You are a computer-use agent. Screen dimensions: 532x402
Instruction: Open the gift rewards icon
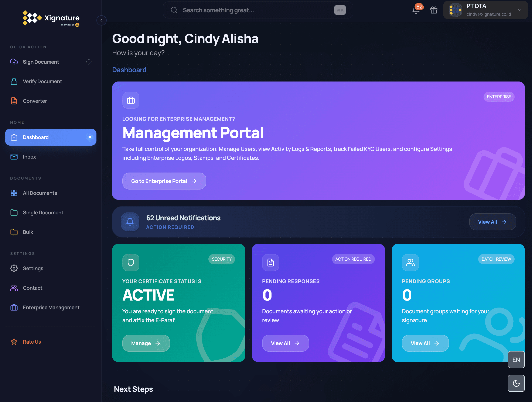(434, 10)
